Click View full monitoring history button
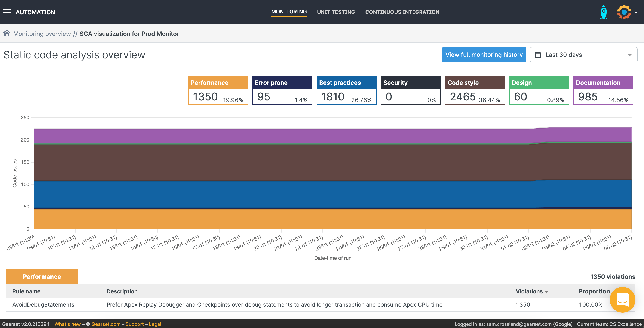The height and width of the screenshot is (328, 644). tap(484, 55)
